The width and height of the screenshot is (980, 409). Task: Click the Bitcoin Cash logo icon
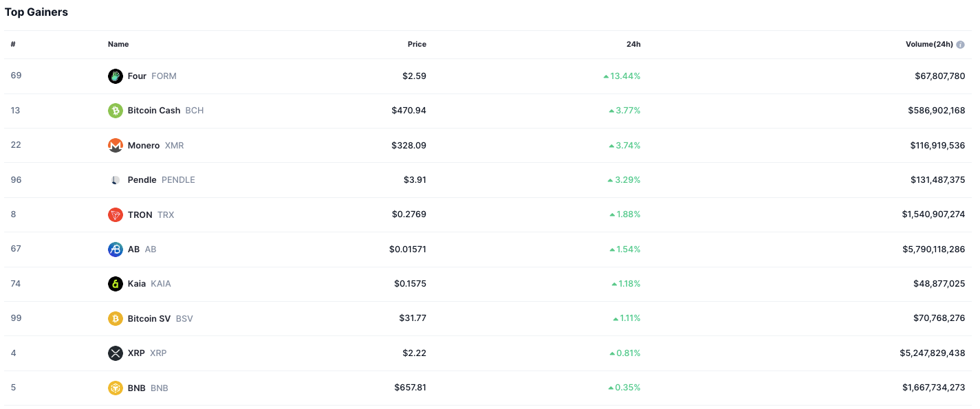coord(116,111)
